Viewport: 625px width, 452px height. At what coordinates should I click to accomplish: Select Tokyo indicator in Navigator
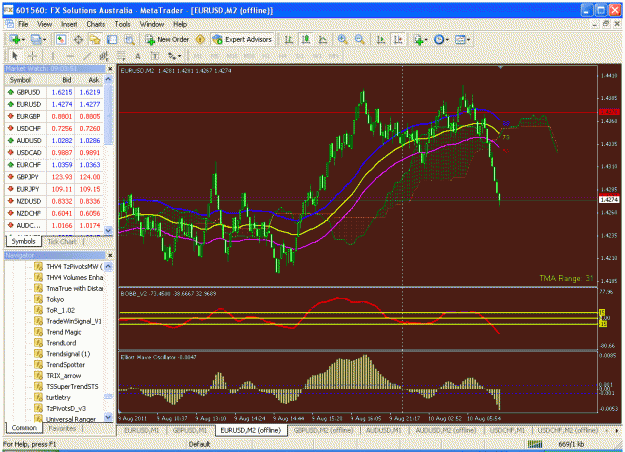(x=55, y=299)
